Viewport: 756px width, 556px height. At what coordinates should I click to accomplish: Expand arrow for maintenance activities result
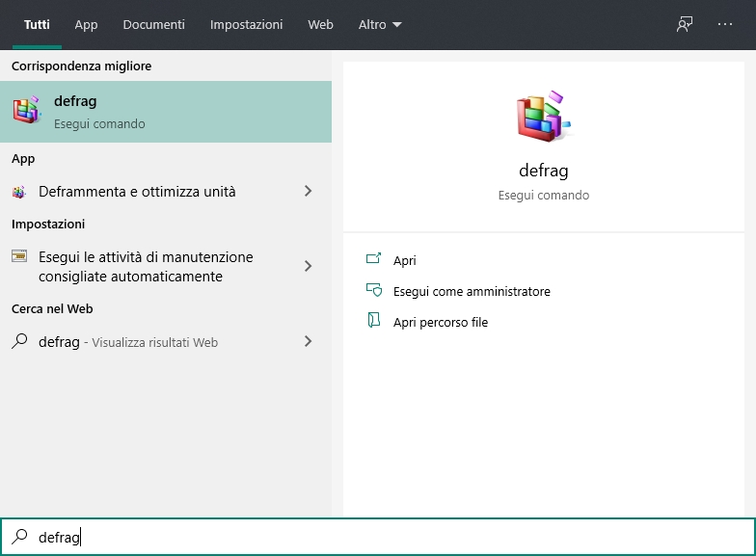(309, 266)
